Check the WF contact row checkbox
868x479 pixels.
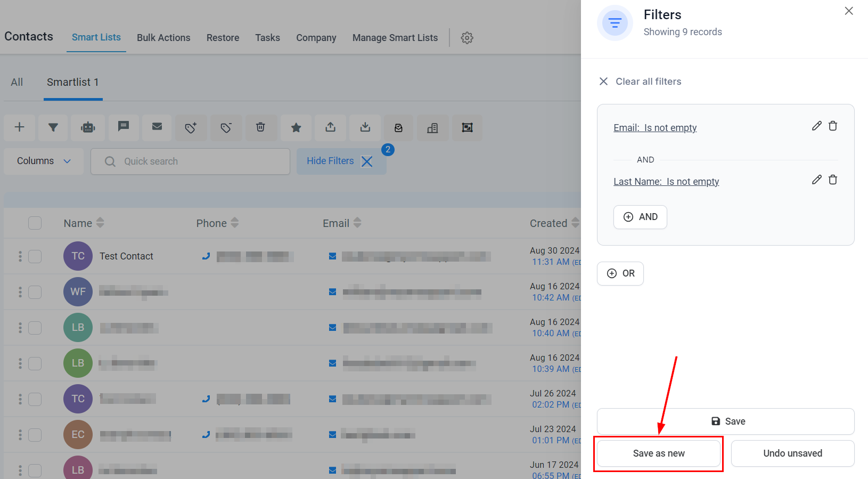click(x=35, y=292)
